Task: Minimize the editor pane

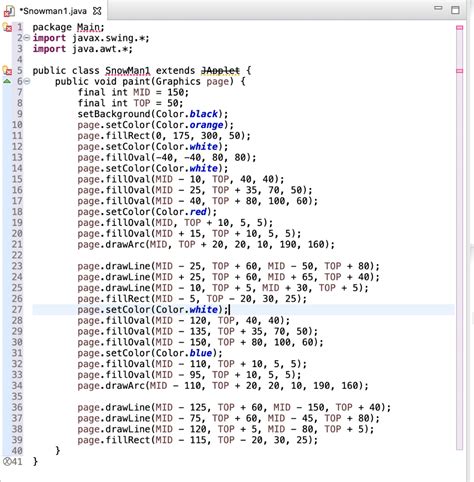Action: (438, 8)
